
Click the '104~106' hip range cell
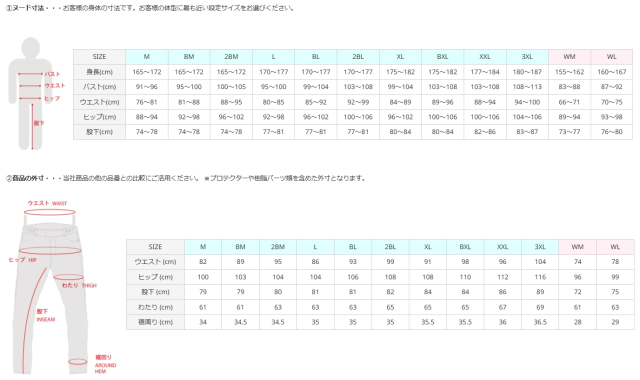point(527,117)
